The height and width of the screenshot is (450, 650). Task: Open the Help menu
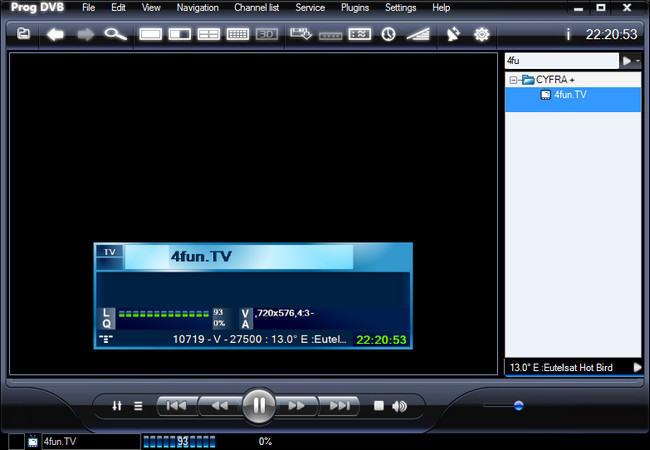coord(441,7)
